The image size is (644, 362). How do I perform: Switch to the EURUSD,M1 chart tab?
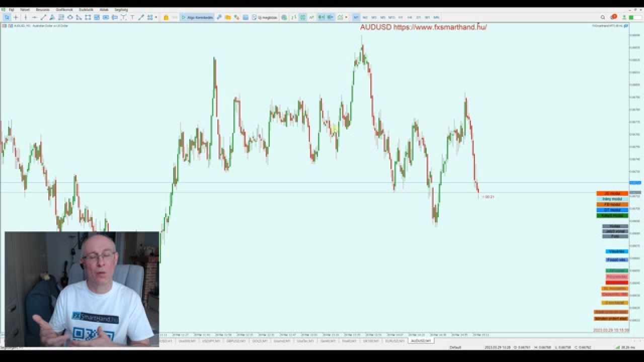(x=394, y=341)
